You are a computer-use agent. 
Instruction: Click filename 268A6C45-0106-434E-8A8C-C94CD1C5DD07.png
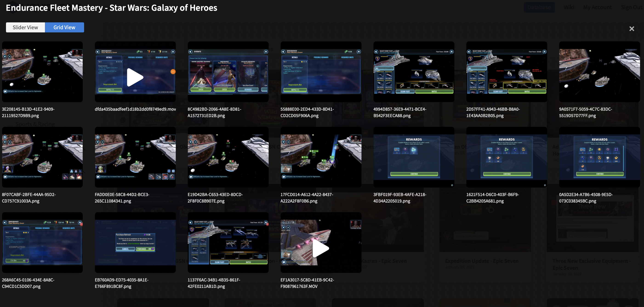[28, 283]
